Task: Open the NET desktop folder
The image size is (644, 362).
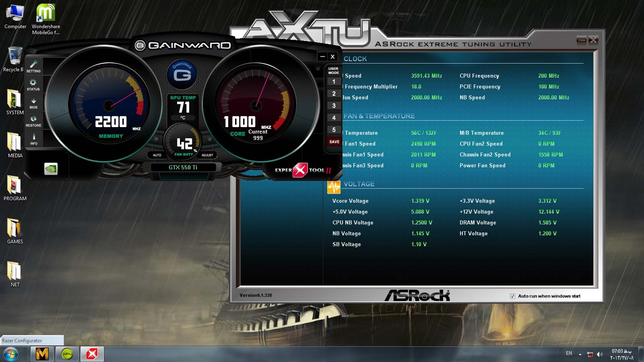Action: pyautogui.click(x=15, y=275)
